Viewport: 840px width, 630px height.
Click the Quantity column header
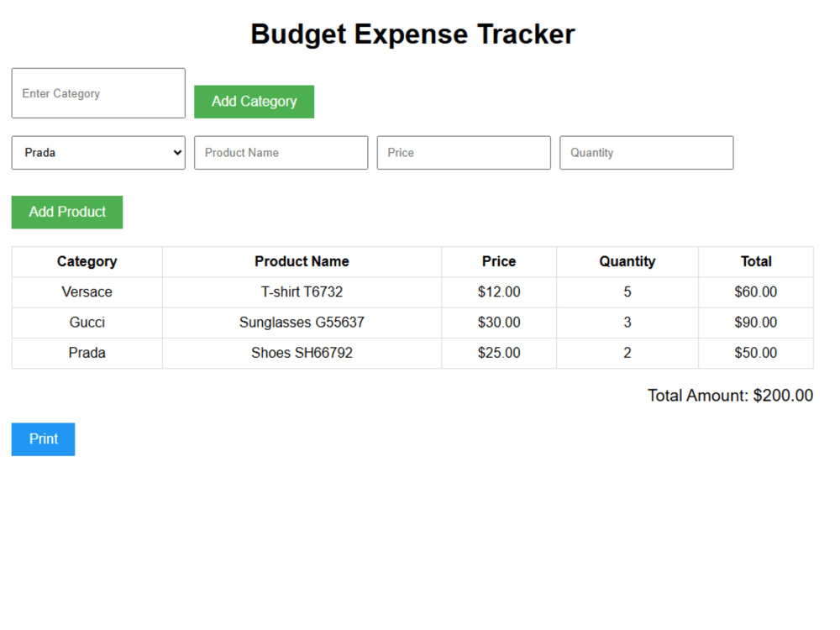coord(627,262)
